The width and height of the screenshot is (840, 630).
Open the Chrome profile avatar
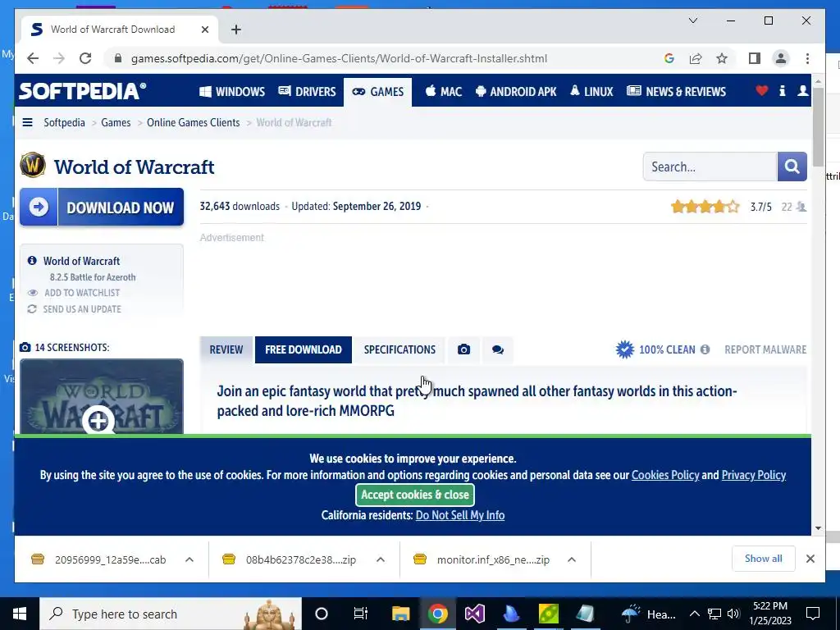click(781, 58)
